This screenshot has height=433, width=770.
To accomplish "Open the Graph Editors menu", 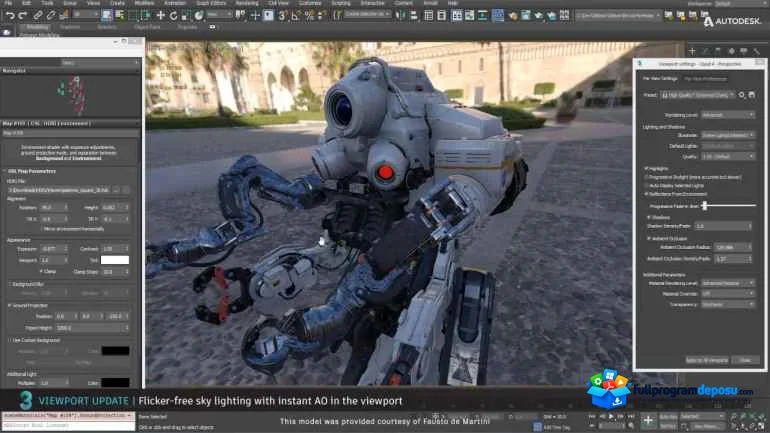I will click(211, 3).
